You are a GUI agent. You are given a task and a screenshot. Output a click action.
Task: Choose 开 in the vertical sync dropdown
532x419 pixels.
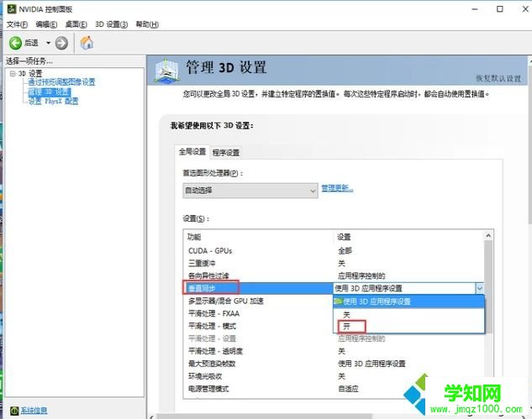click(408, 327)
